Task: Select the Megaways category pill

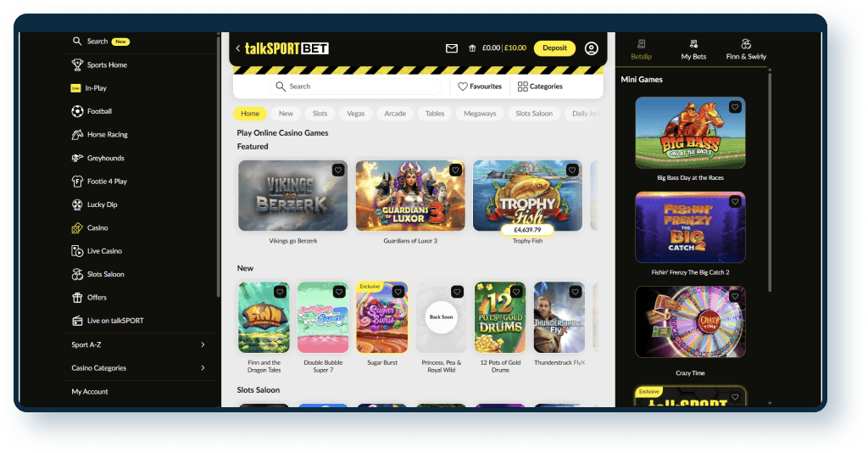Action: tap(480, 114)
